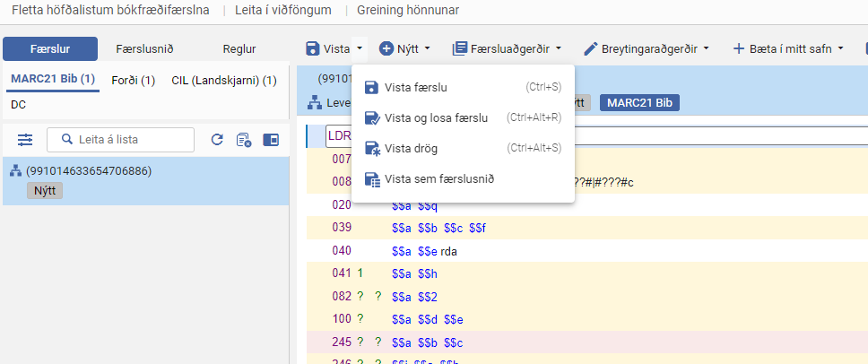This screenshot has height=364, width=868.
Task: Expand the Bæta í mitt safn dropdown arrow
Action: pos(840,48)
